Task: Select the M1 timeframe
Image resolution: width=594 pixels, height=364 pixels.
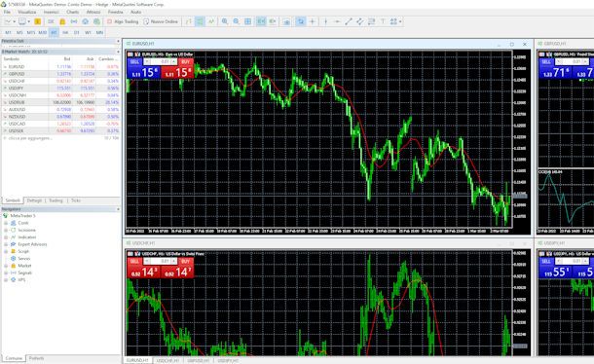Action: tap(8, 32)
